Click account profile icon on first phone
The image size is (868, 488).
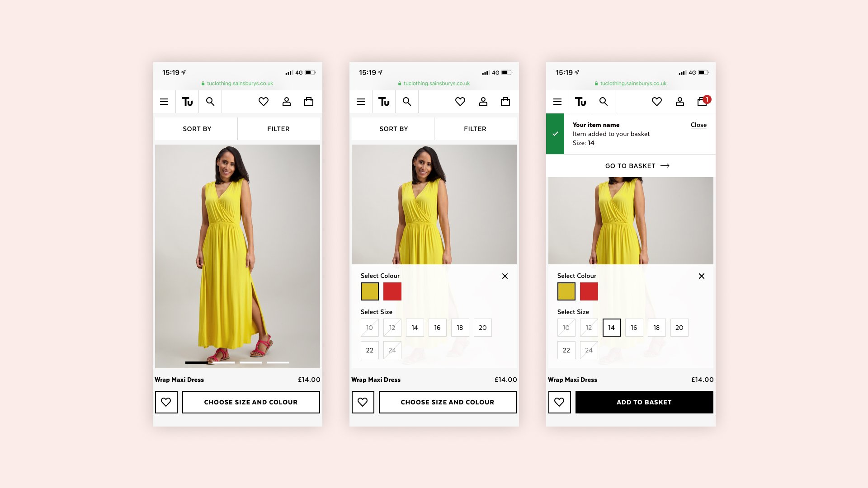click(x=287, y=102)
